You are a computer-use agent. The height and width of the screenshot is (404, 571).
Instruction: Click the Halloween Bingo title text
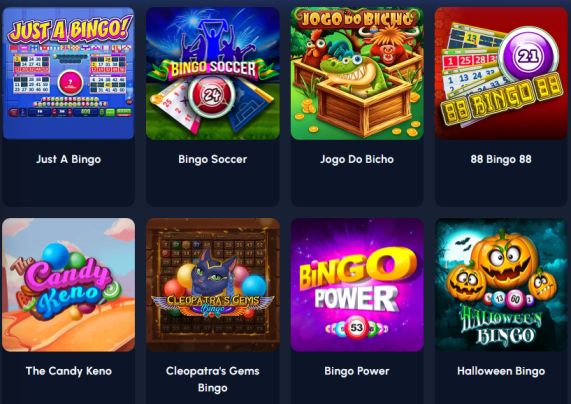(x=501, y=371)
